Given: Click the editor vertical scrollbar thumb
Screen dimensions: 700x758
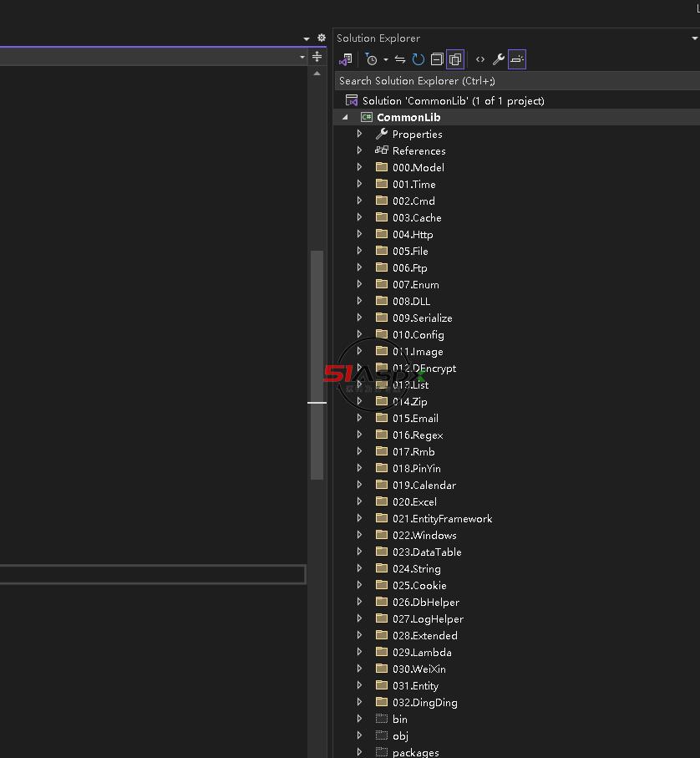Looking at the screenshot, I should point(317,364).
